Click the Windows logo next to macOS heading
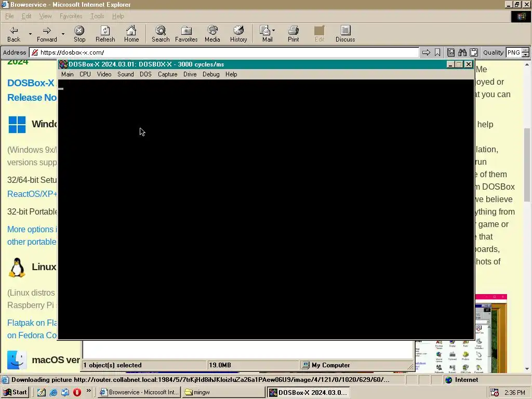The width and height of the screenshot is (532, 399). (17, 125)
